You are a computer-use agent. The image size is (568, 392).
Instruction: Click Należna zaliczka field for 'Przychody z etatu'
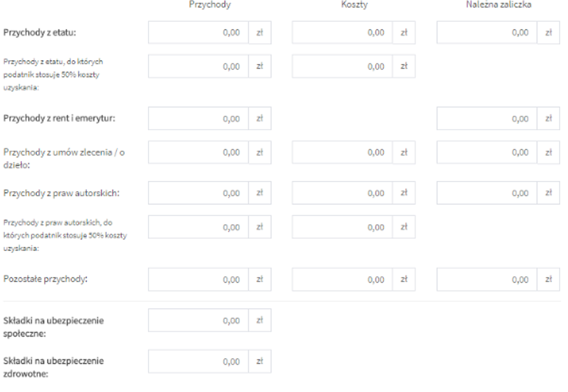pyautogui.click(x=487, y=33)
